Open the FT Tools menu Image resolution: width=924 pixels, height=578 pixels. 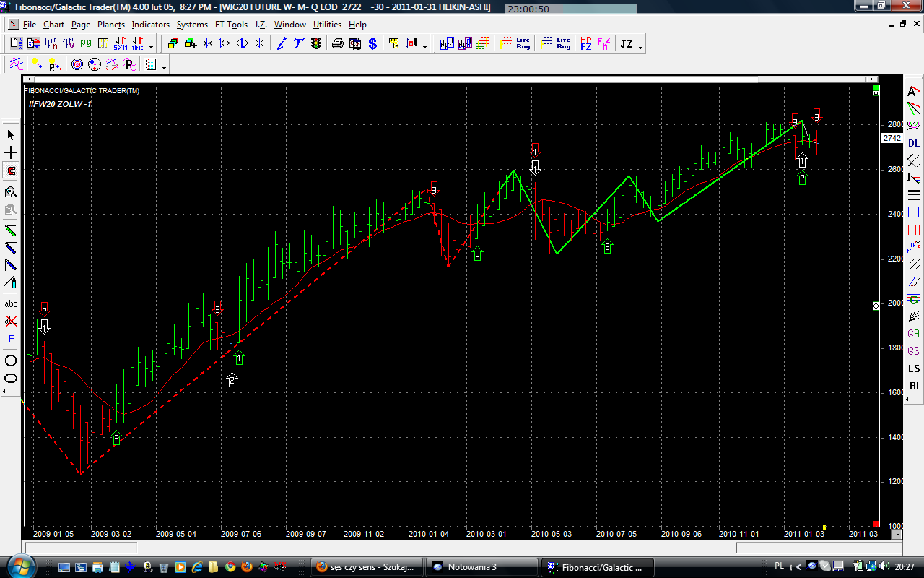(231, 25)
